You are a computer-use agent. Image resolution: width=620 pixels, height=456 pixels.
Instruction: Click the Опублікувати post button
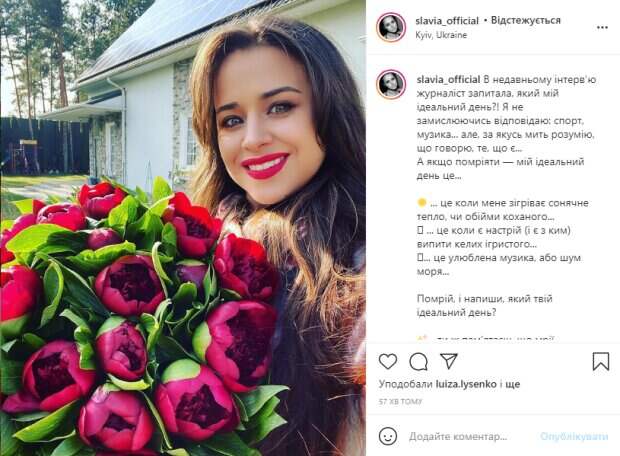574,437
